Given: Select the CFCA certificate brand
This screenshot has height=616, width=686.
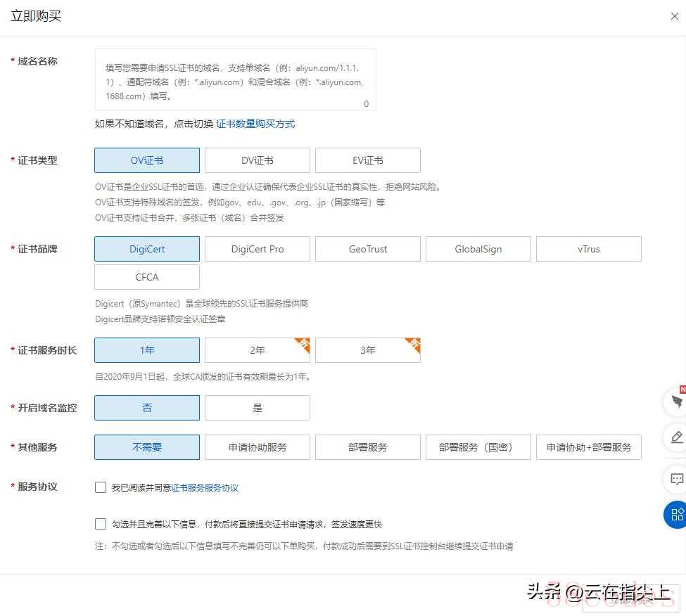Looking at the screenshot, I should pos(147,277).
